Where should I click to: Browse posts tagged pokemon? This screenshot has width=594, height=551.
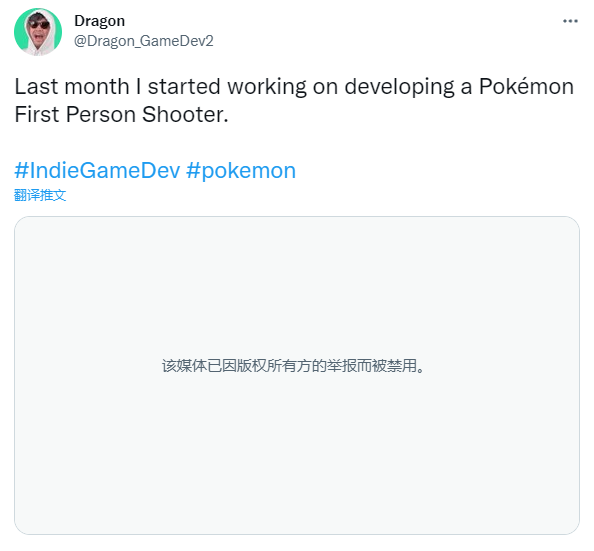coord(241,170)
